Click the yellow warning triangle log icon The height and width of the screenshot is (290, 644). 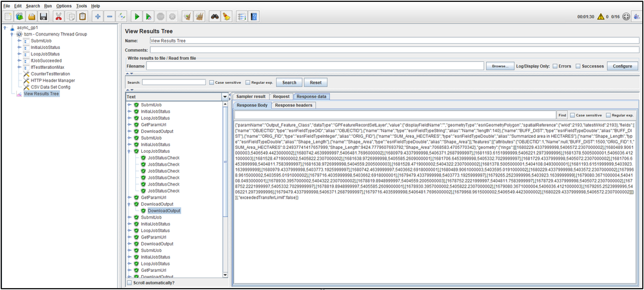coord(600,17)
